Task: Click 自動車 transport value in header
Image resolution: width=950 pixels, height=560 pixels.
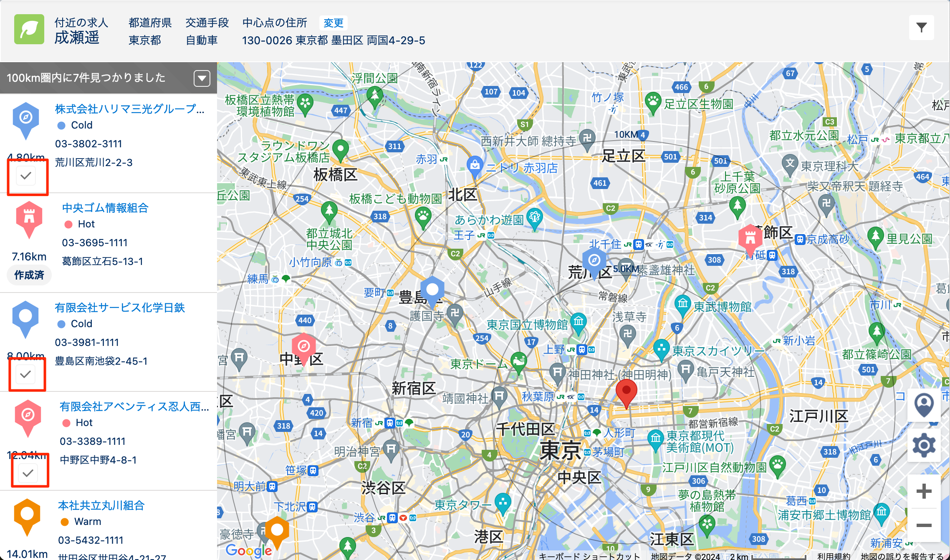Action: click(202, 40)
